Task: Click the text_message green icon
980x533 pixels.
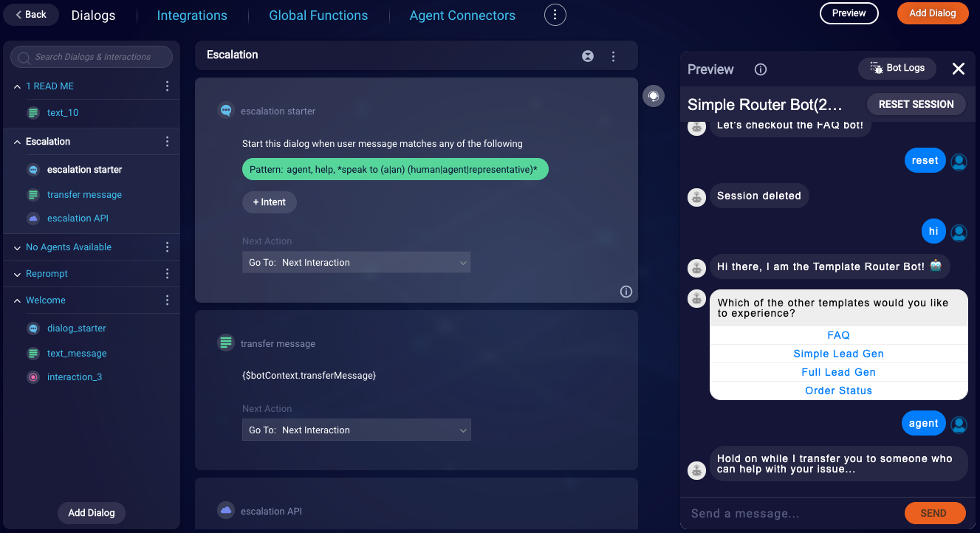Action: point(32,354)
